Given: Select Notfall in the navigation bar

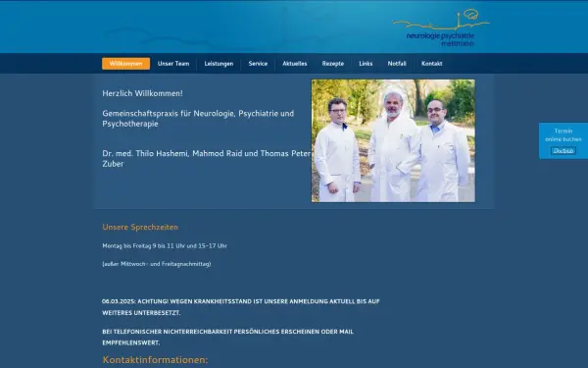Looking at the screenshot, I should coord(397,64).
